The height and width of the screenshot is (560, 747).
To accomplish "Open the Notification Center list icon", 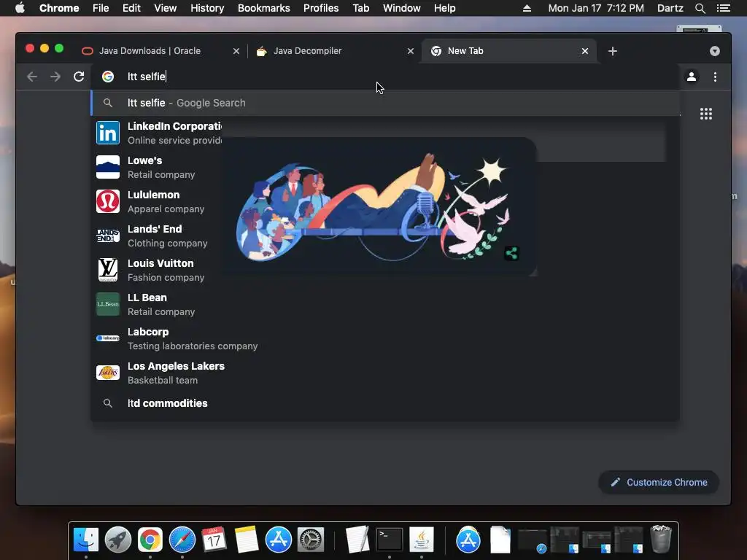I will coord(724,8).
